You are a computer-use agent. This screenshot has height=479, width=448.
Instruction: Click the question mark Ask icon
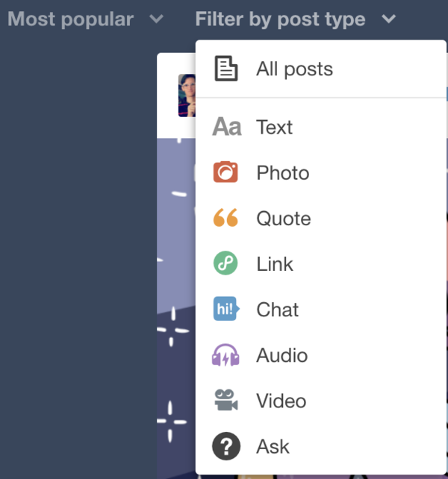(226, 446)
